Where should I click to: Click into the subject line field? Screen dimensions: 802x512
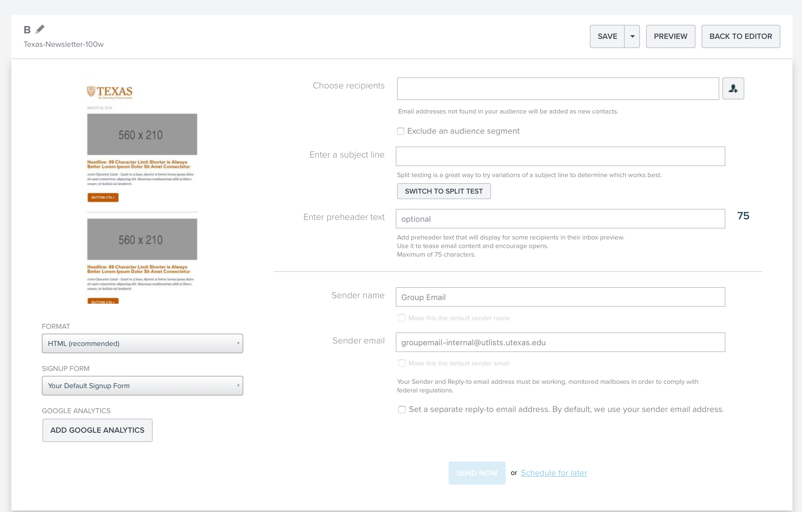tap(561, 156)
